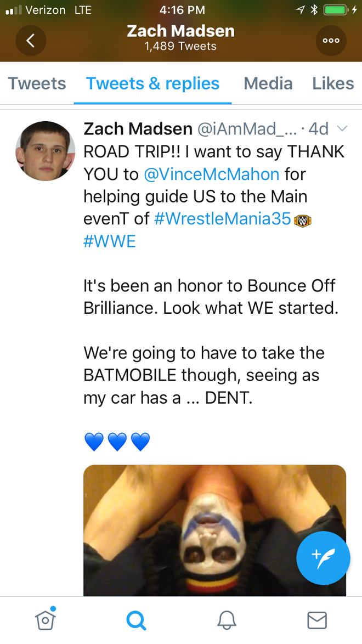Switch to the Tweets tab

37,83
